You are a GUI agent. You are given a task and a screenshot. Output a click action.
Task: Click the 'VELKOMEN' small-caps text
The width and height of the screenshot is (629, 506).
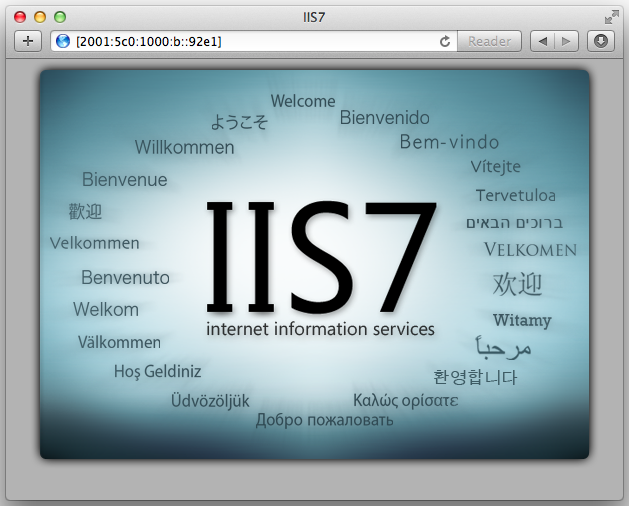pos(530,250)
